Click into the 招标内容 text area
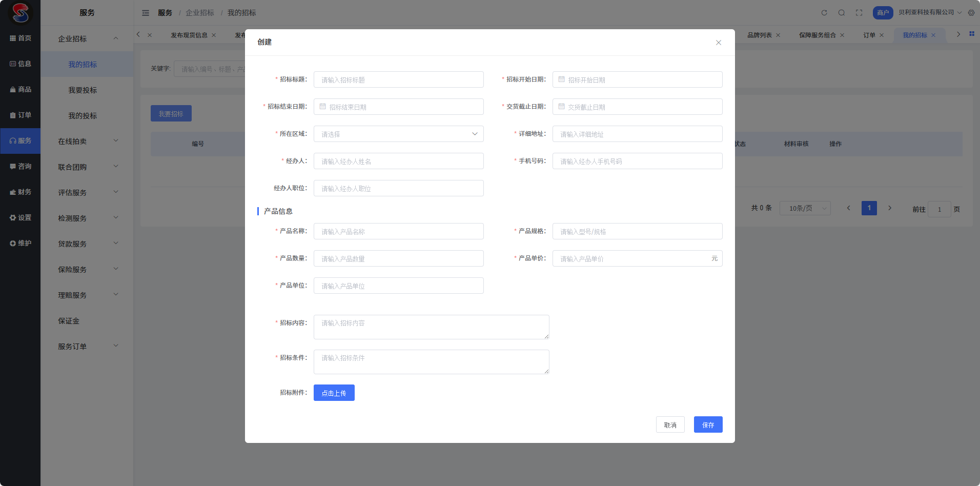The width and height of the screenshot is (980, 486). [431, 327]
